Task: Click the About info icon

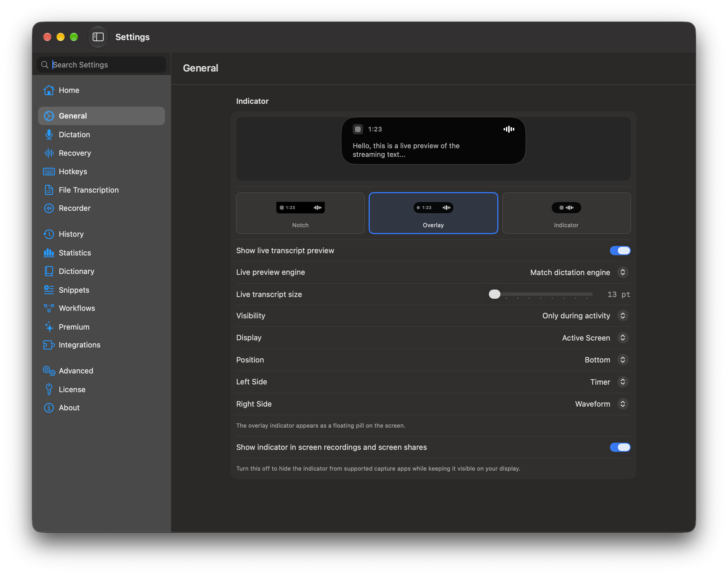Action: coord(49,408)
